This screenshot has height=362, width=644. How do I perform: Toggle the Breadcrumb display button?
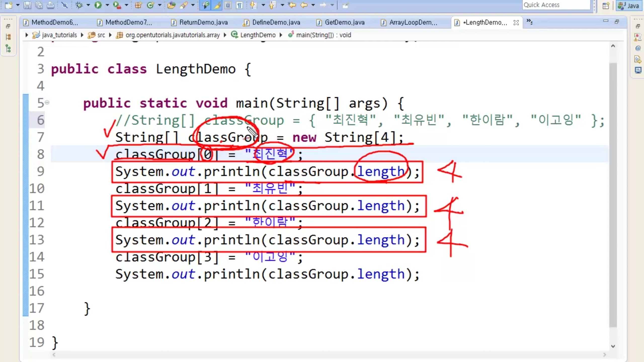pyautogui.click(x=205, y=5)
